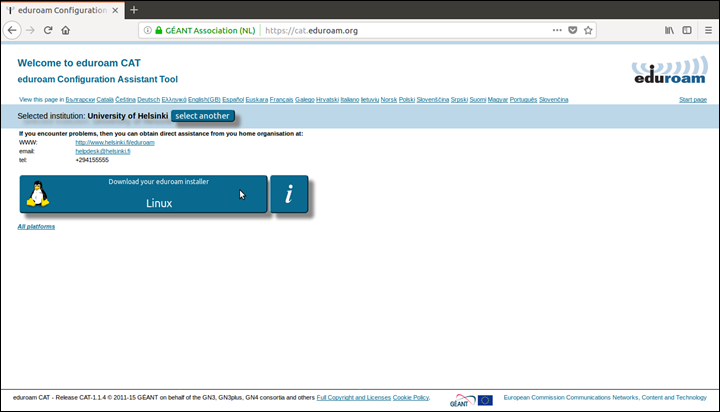
Task: Switch page language to Polski
Action: 406,100
